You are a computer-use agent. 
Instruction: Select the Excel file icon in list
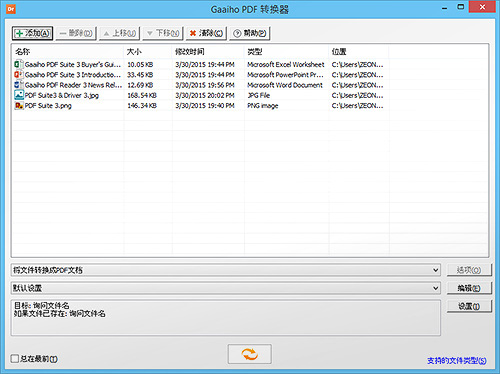tap(19, 64)
